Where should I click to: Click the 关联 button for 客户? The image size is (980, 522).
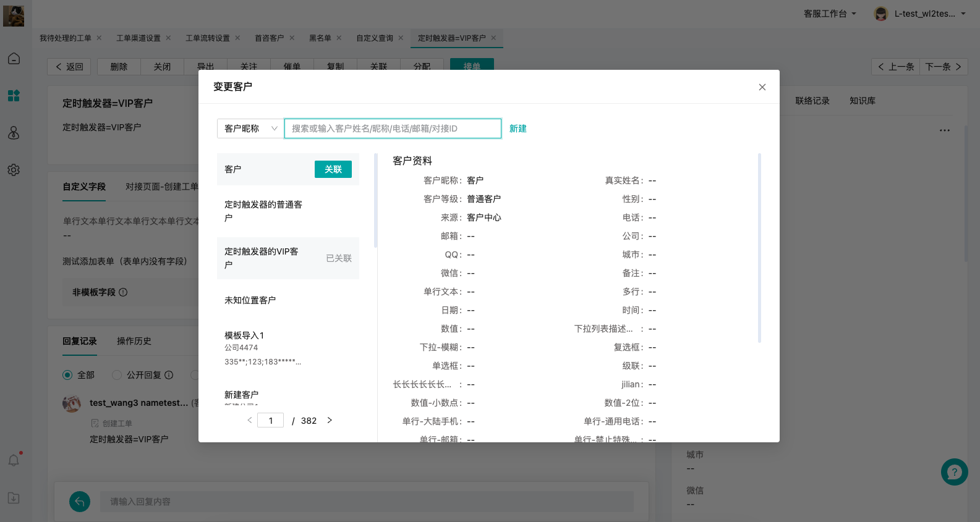[333, 169]
